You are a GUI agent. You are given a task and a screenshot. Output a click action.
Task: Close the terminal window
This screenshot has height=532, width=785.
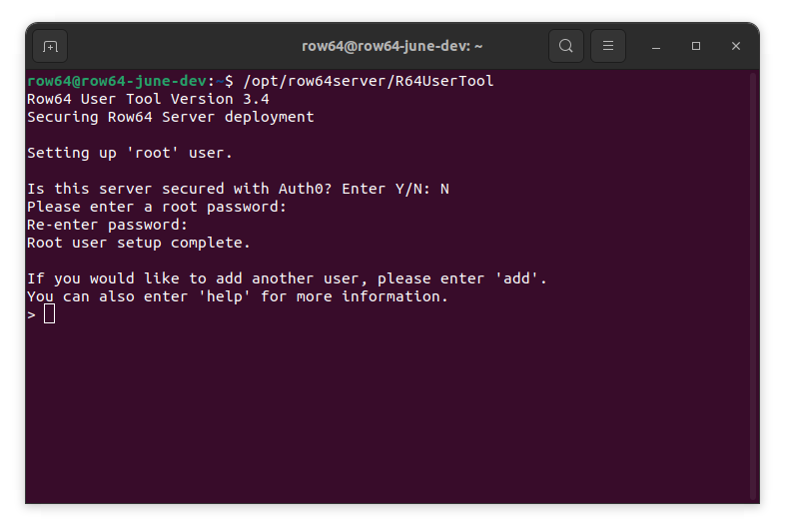coord(736,46)
